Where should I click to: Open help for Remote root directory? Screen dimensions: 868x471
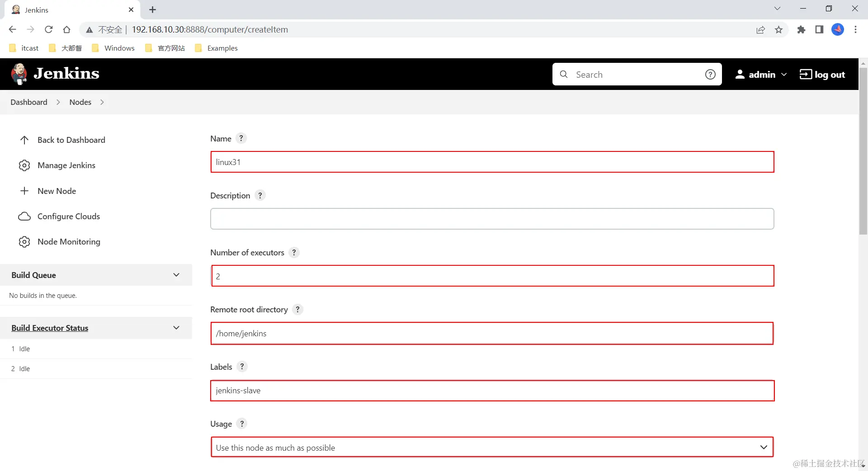coord(297,310)
